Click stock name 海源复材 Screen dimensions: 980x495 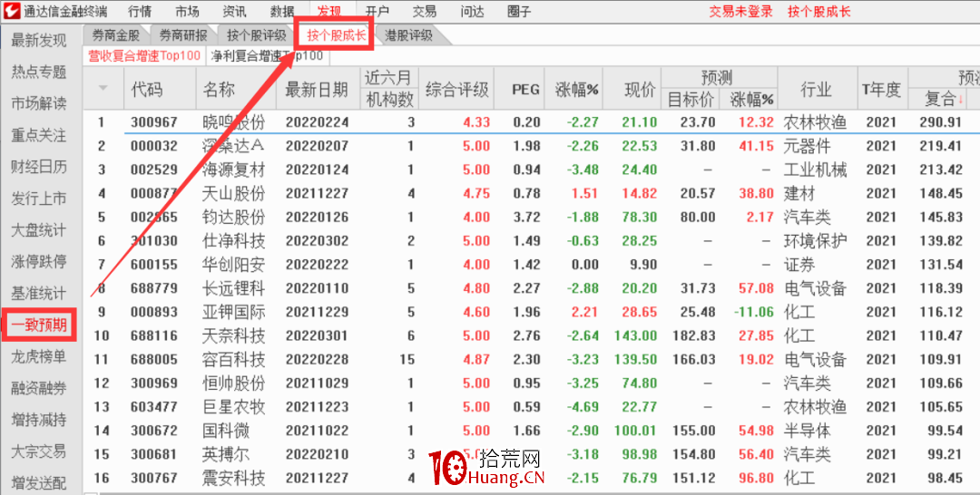point(234,170)
